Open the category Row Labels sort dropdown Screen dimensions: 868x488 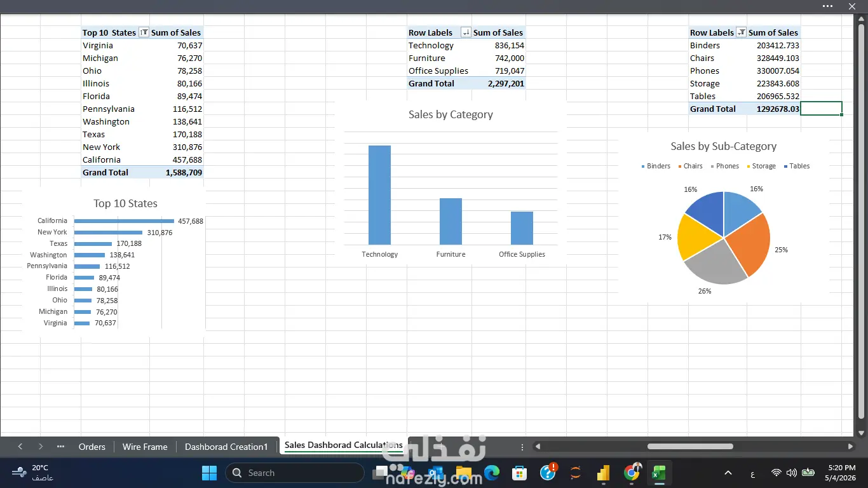pos(466,32)
